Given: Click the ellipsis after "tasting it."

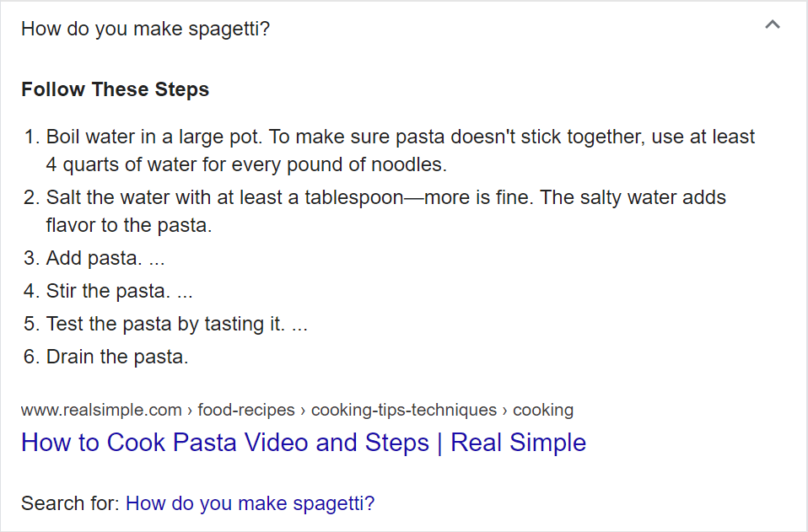Looking at the screenshot, I should pos(299,327).
